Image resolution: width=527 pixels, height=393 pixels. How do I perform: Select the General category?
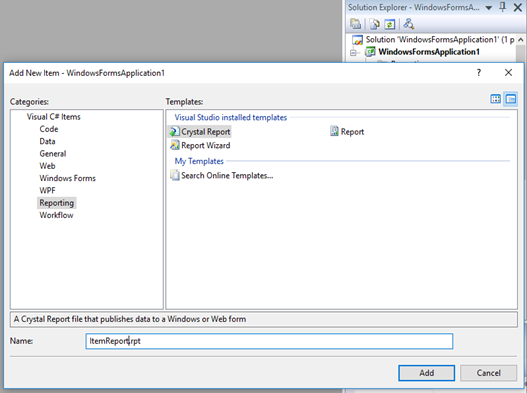(53, 154)
